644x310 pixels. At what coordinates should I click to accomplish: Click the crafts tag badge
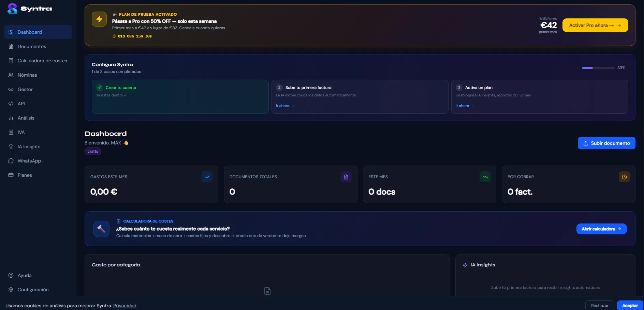pyautogui.click(x=93, y=151)
